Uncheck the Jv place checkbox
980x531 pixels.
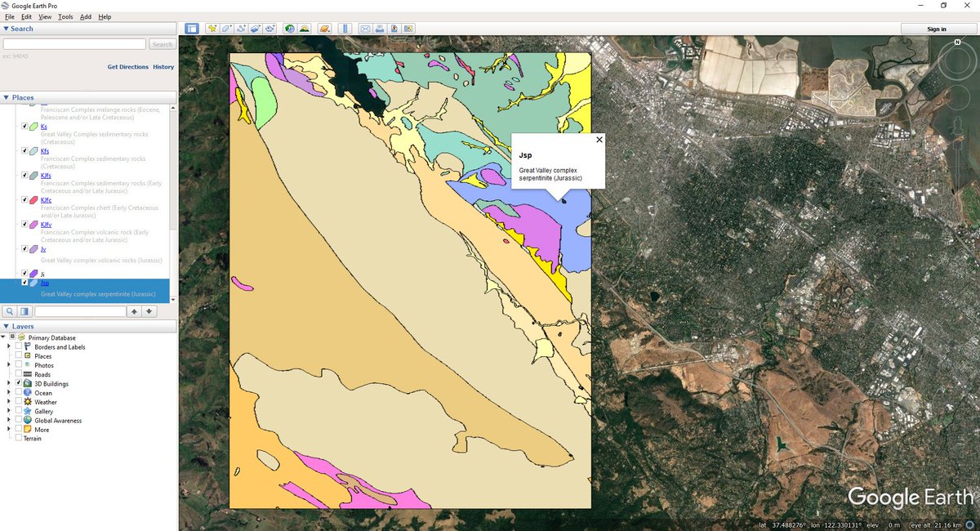[x=24, y=249]
